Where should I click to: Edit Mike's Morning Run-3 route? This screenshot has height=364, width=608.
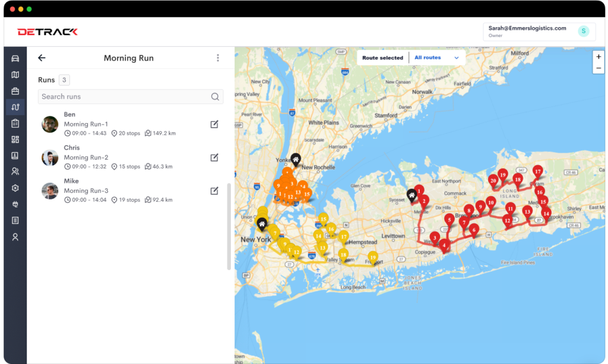(x=214, y=191)
